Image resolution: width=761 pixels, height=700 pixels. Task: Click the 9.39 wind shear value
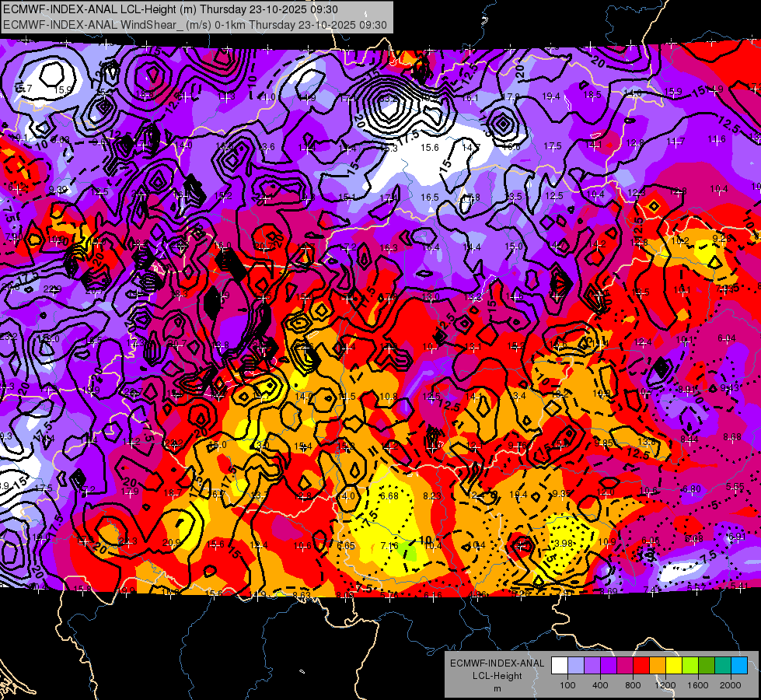pyautogui.click(x=58, y=190)
